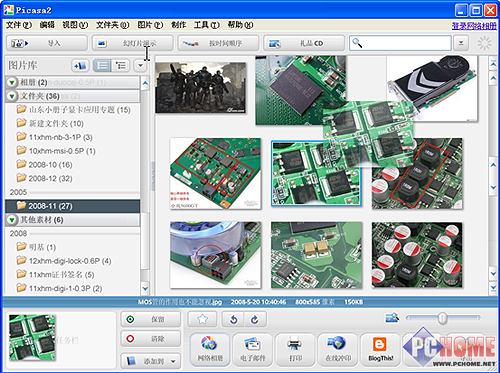This screenshot has width=500, height=373.
Task: Open the 视图 menu
Action: click(75, 25)
